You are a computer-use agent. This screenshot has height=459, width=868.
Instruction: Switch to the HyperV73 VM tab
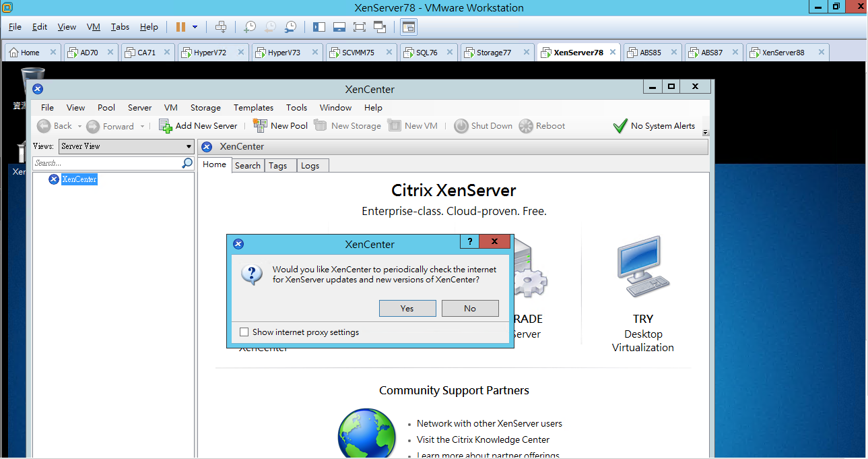tap(287, 52)
